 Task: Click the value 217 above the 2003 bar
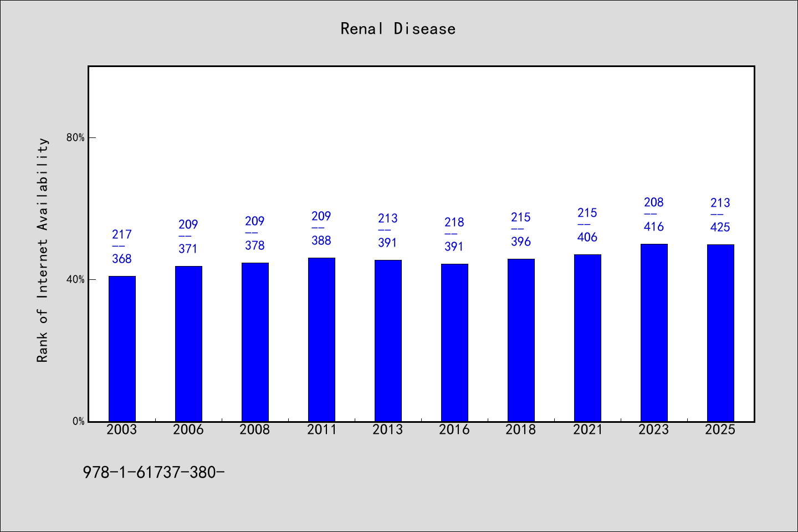coord(122,234)
